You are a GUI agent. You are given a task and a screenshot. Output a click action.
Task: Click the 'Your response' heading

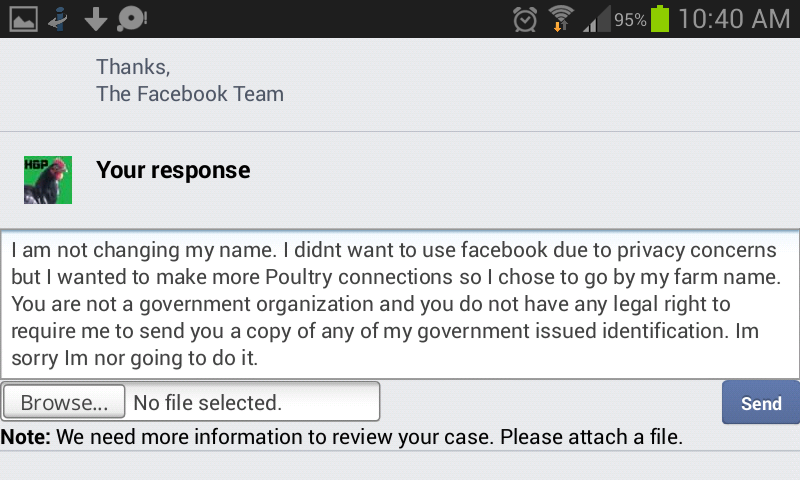click(x=173, y=170)
